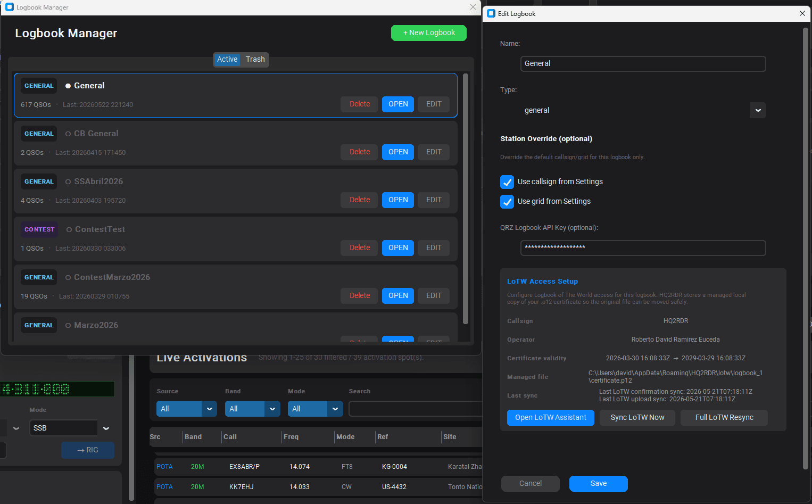Click the Logbook Manager window title icon
The image size is (812, 504).
point(10,7)
